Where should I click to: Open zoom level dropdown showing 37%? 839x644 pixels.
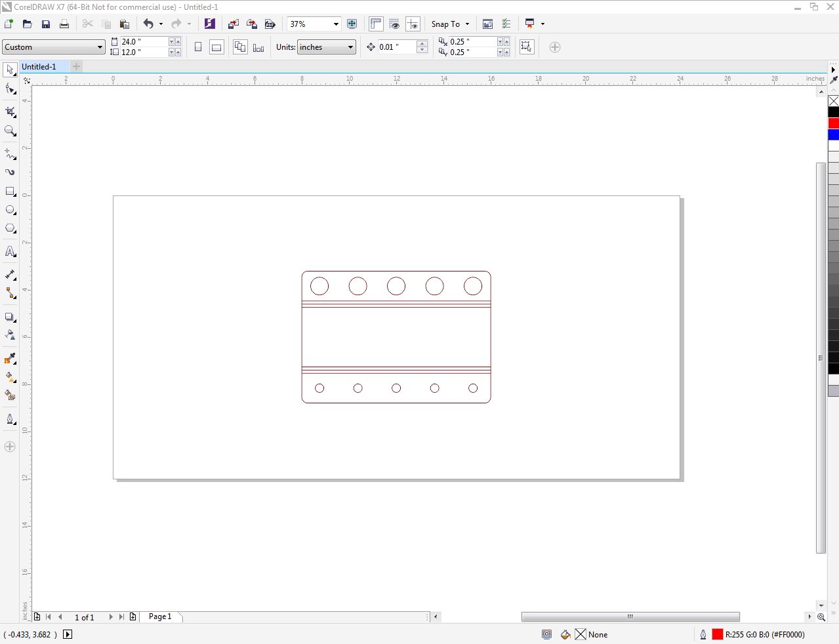pos(336,24)
